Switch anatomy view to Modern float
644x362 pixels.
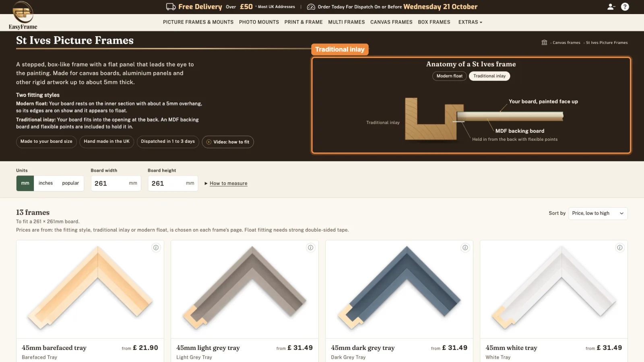[x=450, y=76]
